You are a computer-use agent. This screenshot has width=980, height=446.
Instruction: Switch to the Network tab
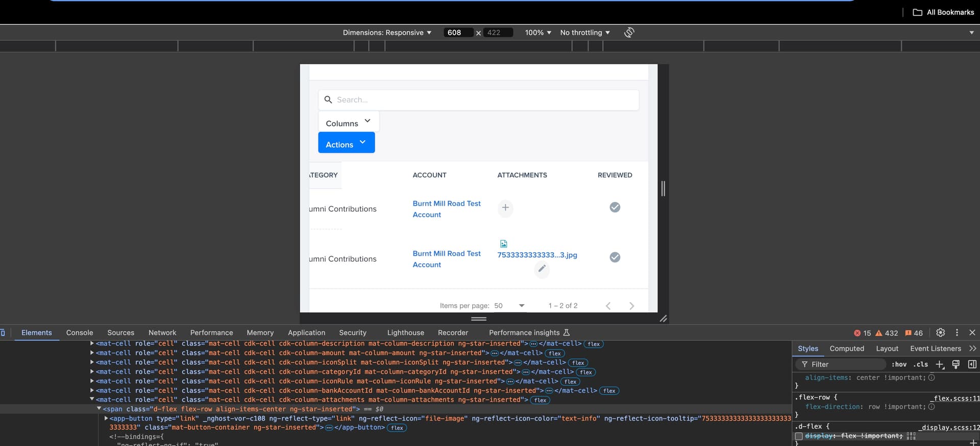click(x=162, y=333)
